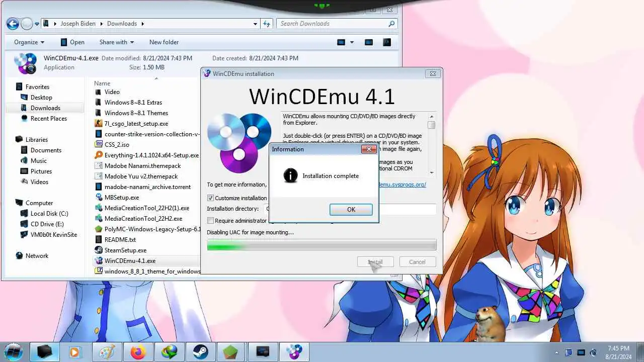Confirm Installation complete with OK
Screen dimensions: 644x362
[351, 210]
